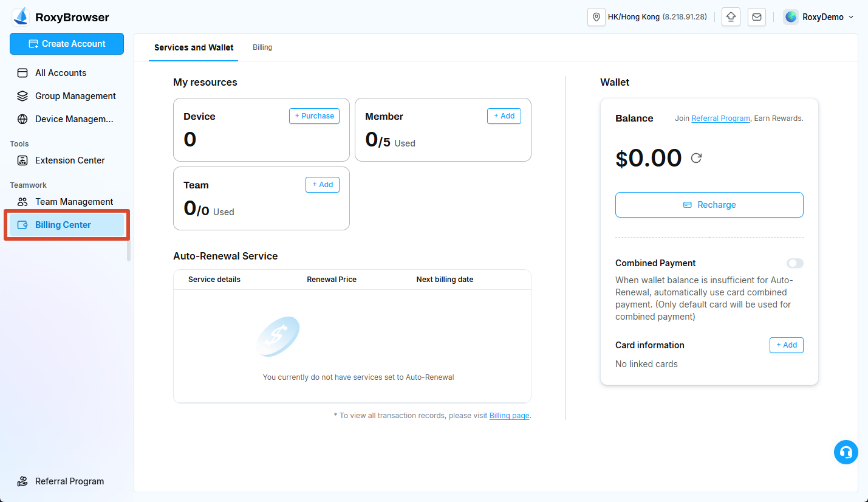Click the Recharge button

[709, 205]
